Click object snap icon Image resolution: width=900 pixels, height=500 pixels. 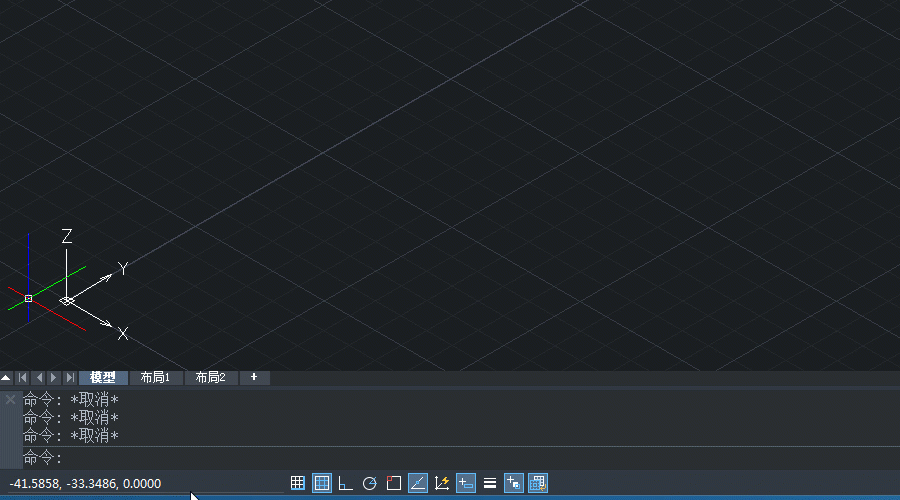(x=393, y=483)
